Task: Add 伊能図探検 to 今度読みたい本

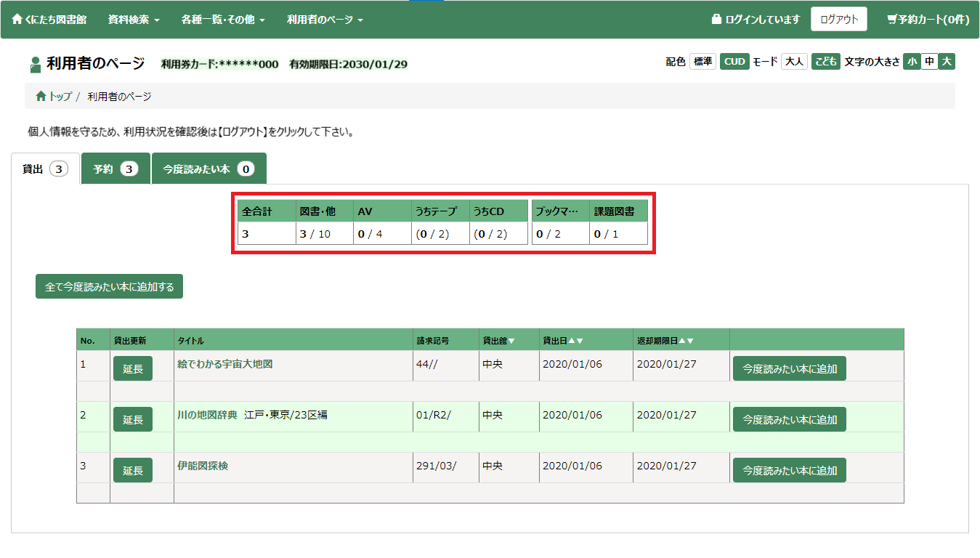Action: coord(790,470)
